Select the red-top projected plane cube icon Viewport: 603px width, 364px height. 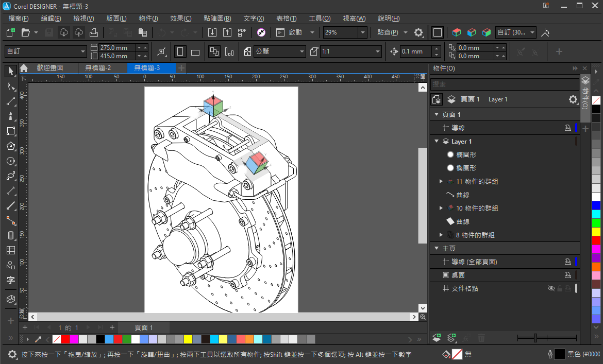coord(457,32)
